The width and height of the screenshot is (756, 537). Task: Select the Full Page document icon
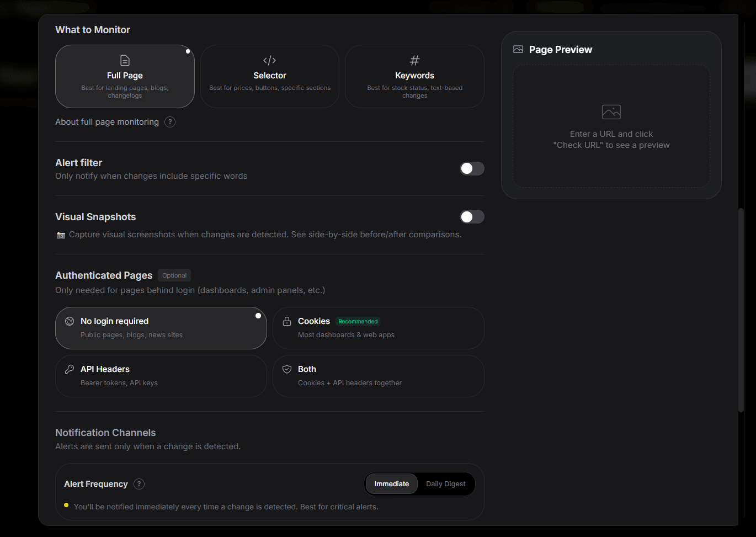tap(125, 60)
